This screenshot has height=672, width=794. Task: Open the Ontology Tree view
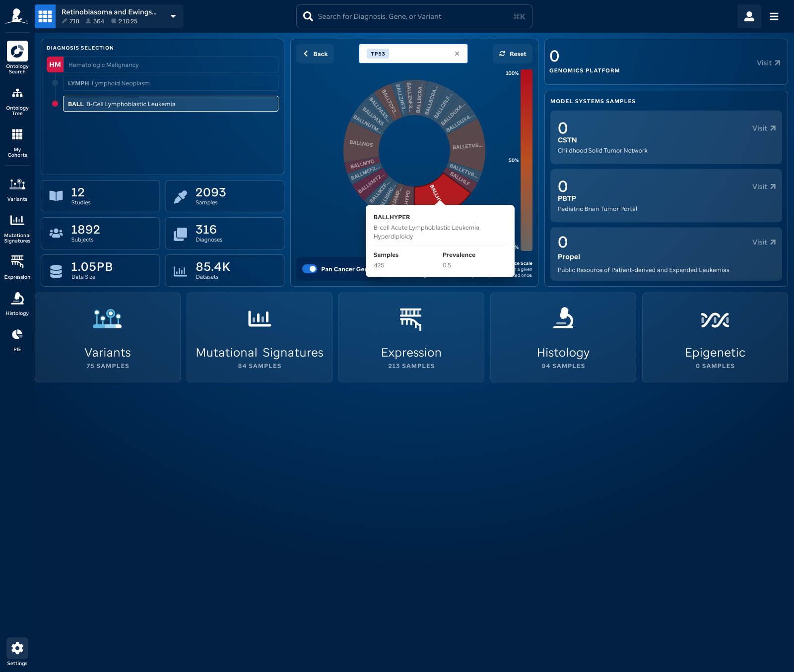click(x=17, y=101)
